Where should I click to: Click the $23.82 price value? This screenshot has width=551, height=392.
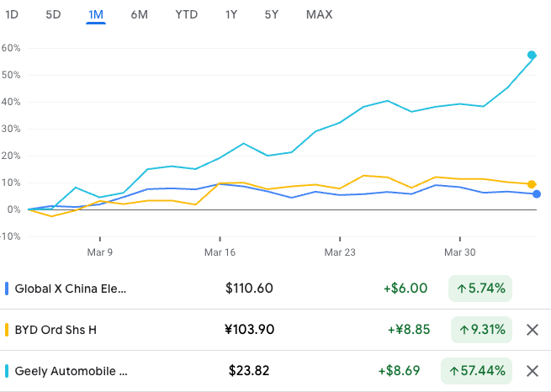pos(249,371)
